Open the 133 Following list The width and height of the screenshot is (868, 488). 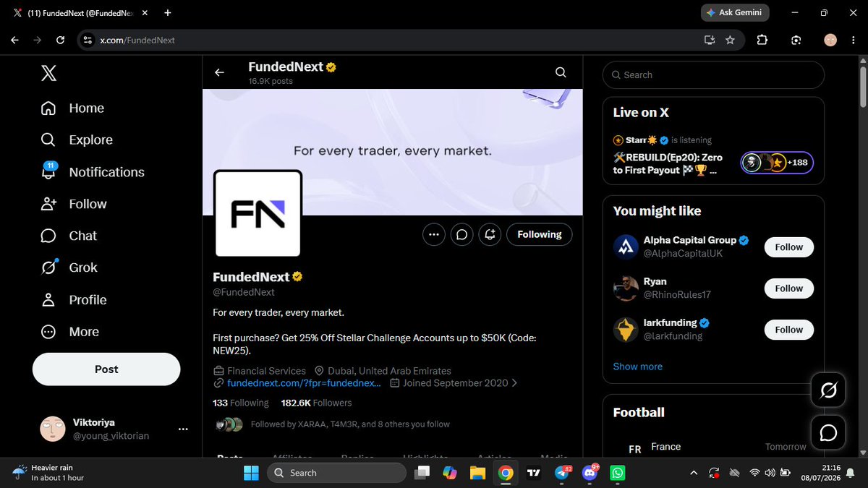(x=241, y=403)
